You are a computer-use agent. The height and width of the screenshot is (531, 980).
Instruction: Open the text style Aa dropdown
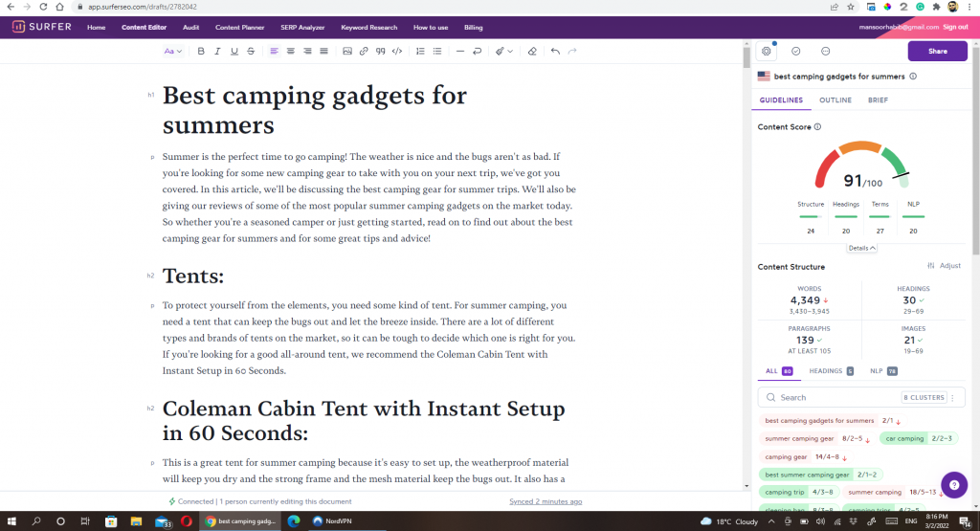pyautogui.click(x=172, y=52)
